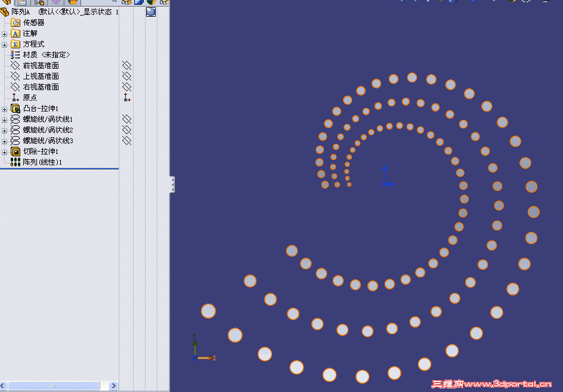
Task: Select the 阵列A part root node
Action: 60,12
